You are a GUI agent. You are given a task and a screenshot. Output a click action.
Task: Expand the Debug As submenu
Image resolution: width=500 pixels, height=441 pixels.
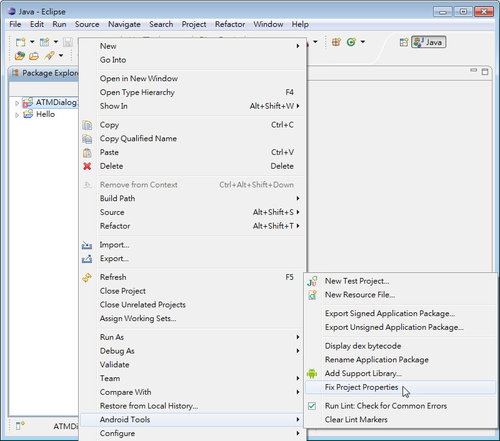[x=193, y=351]
